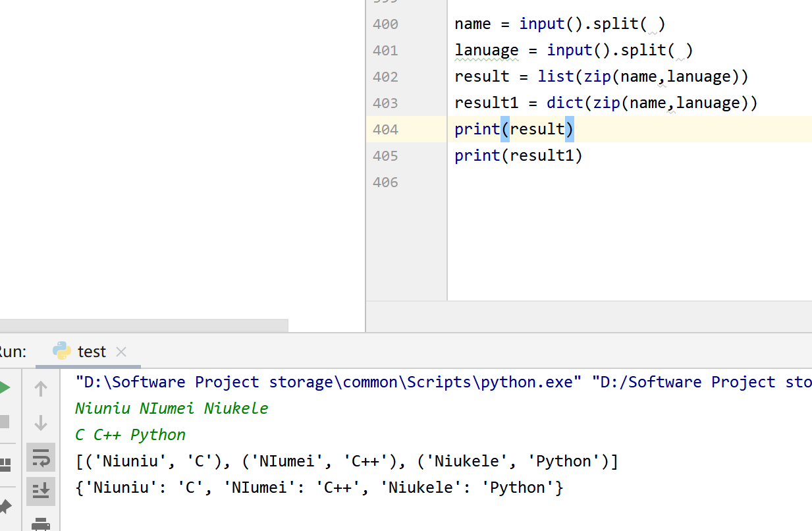Click console input 'Niuniu NIumei Niukele'

click(x=172, y=408)
